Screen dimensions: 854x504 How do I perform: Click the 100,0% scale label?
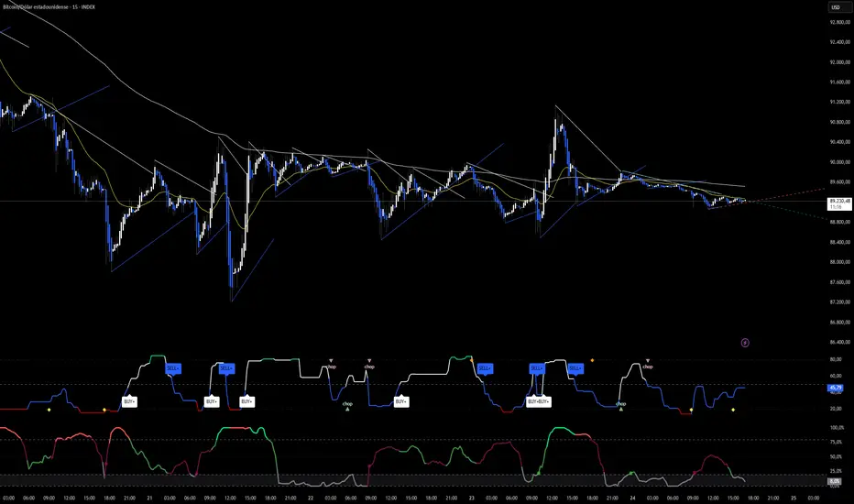click(837, 428)
